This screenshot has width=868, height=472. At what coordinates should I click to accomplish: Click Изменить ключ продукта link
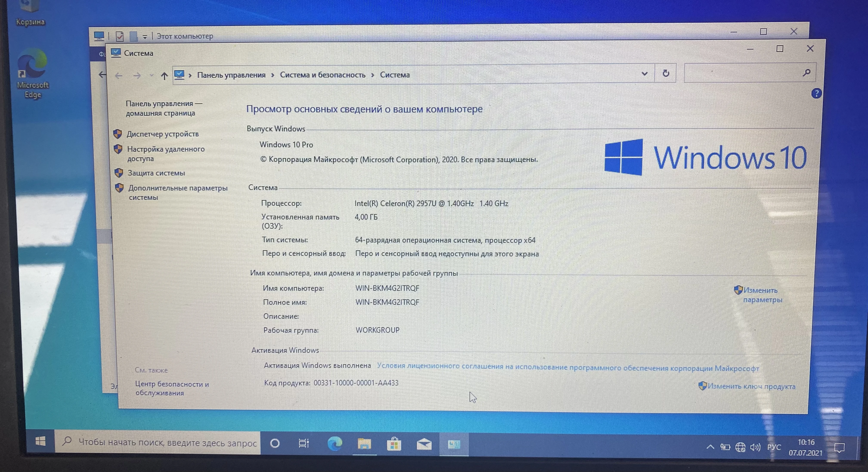pyautogui.click(x=751, y=386)
